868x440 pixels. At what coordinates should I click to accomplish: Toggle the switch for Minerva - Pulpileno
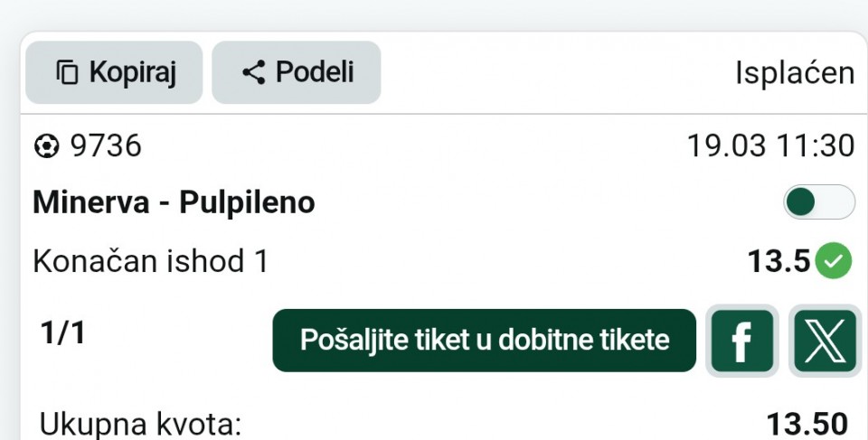coord(818,202)
